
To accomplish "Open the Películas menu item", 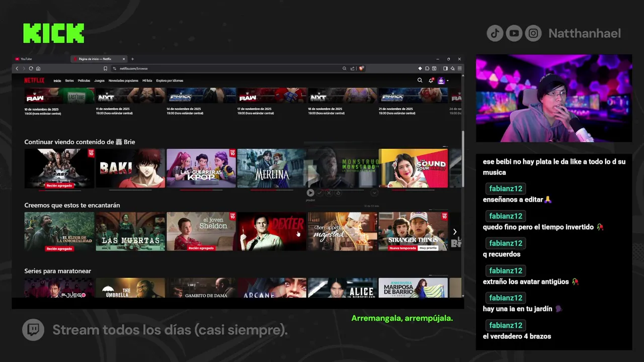I will coord(84,80).
